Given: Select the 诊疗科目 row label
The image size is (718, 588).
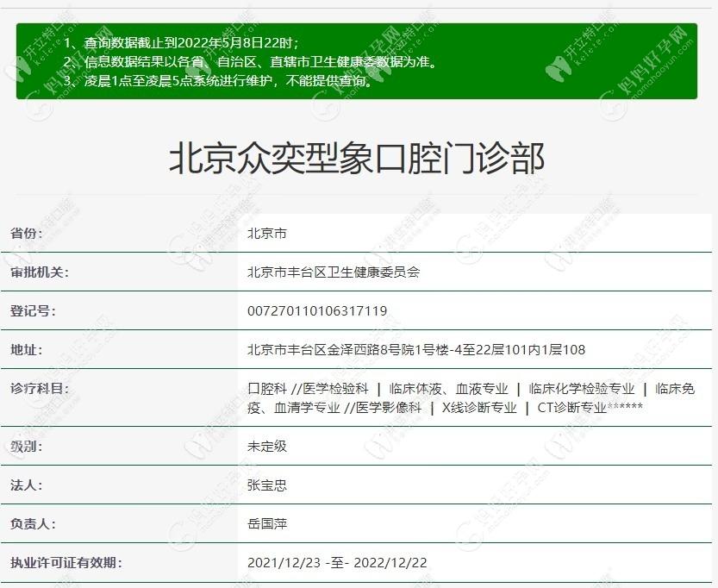Looking at the screenshot, I should [x=39, y=389].
